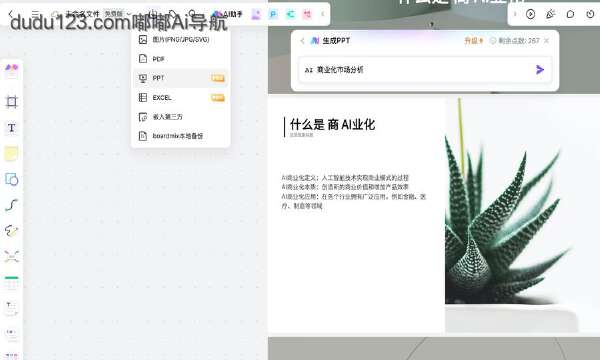This screenshot has height=360, width=600.
Task: Click the AI prompt input field
Action: (x=417, y=70)
